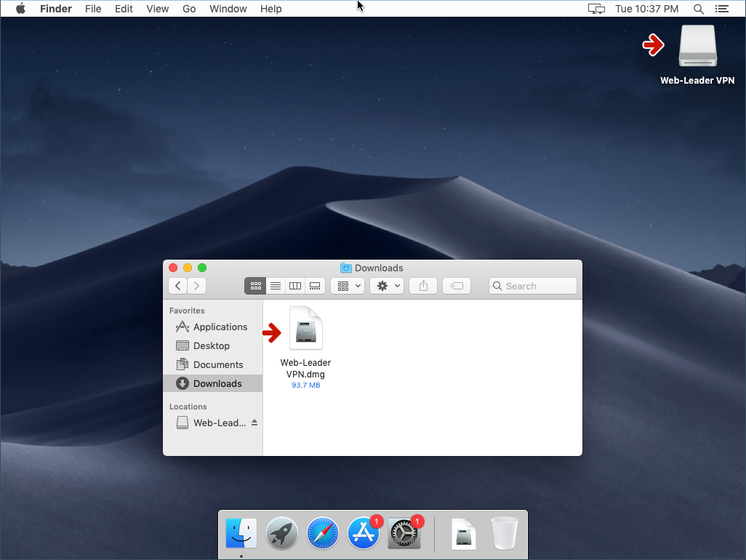Select the Web-Leader VPN drive on desktop
Viewport: 746px width, 560px height.
point(697,46)
